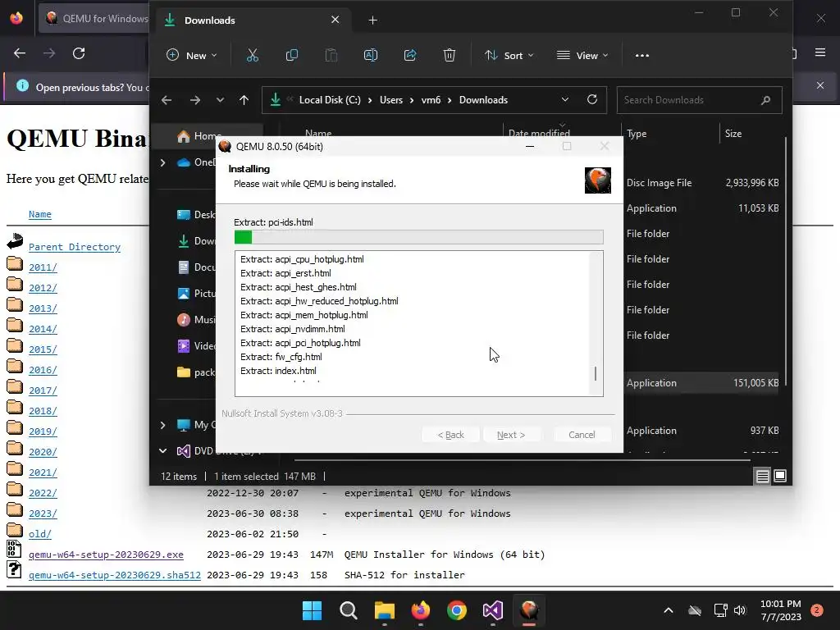Click Cancel in the QEMU installer
The height and width of the screenshot is (630, 840).
click(582, 435)
